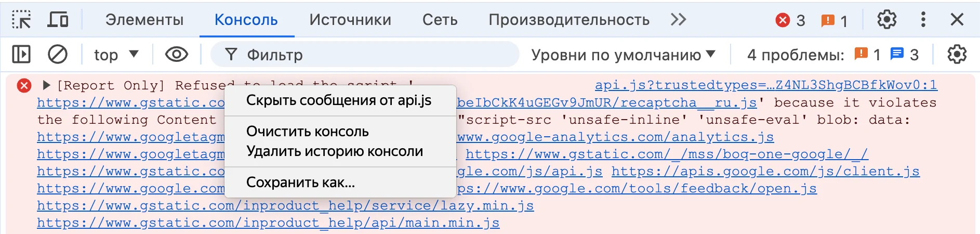The width and height of the screenshot is (980, 234).
Task: Activate the element inspector arrow icon
Action: (21, 20)
